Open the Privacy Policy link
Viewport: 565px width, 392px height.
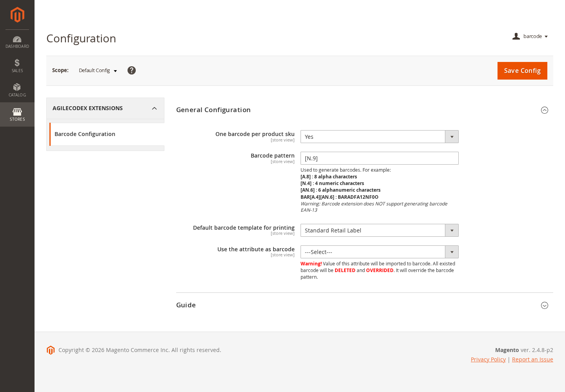coord(488,359)
